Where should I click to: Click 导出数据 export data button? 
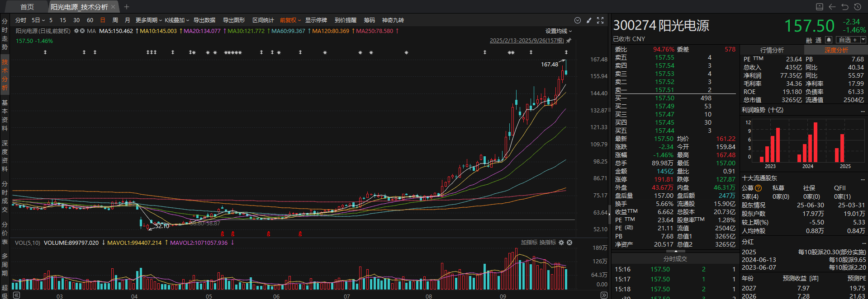pyautogui.click(x=204, y=20)
